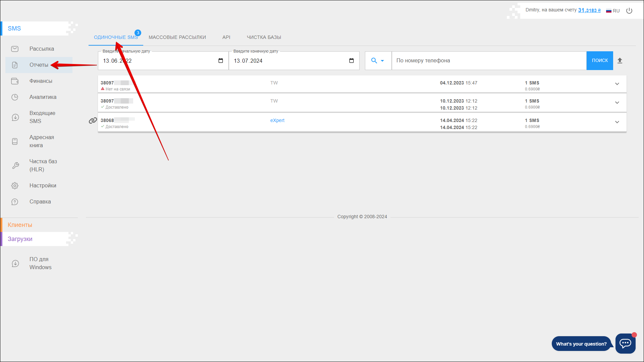Click the link chain icon beside 38068

93,121
